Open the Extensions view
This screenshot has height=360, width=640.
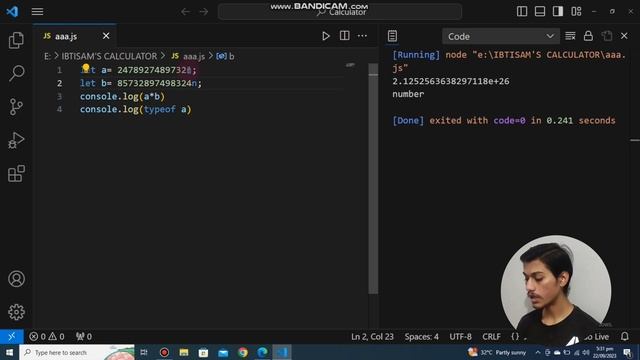(x=16, y=174)
